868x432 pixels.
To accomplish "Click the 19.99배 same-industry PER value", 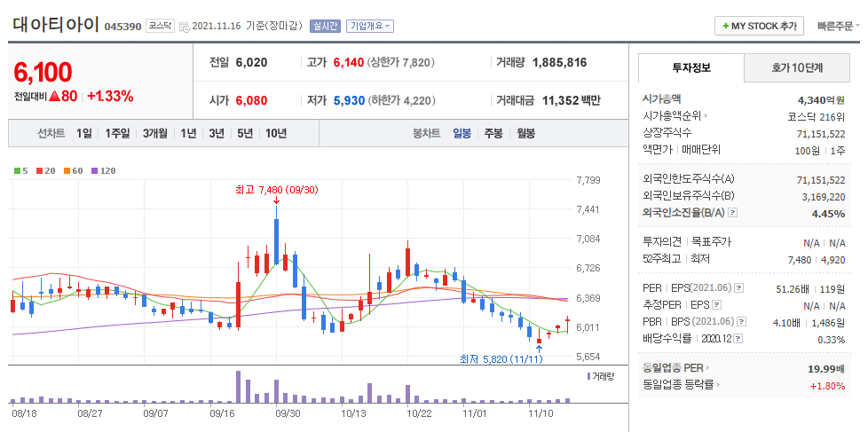I will 827,369.
